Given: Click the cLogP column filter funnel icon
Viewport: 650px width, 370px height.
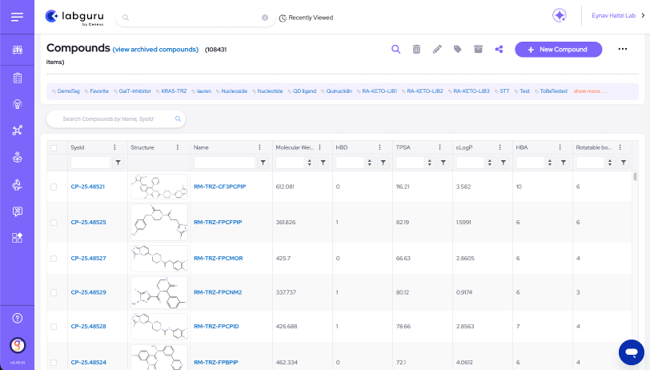Looking at the screenshot, I should pos(503,162).
